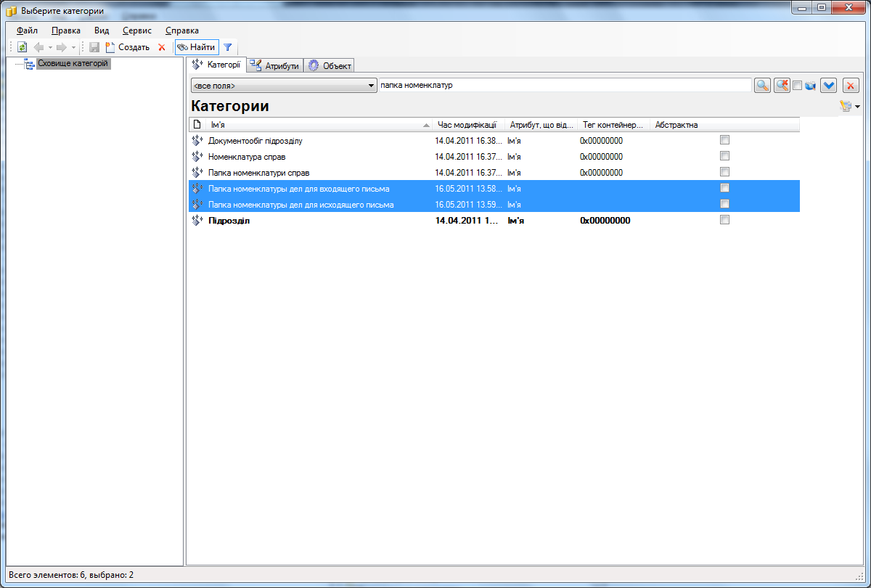Click the red X delete toolbar icon

click(x=162, y=47)
